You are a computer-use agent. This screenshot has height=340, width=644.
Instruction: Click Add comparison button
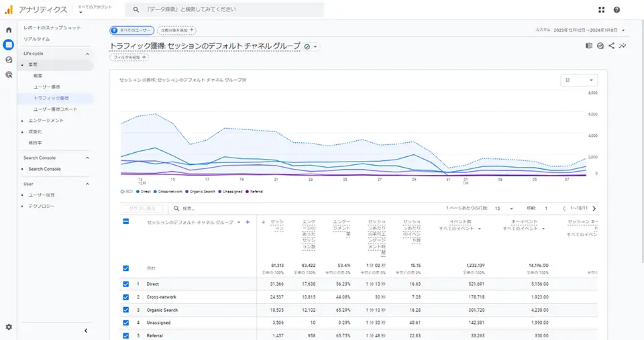point(177,30)
